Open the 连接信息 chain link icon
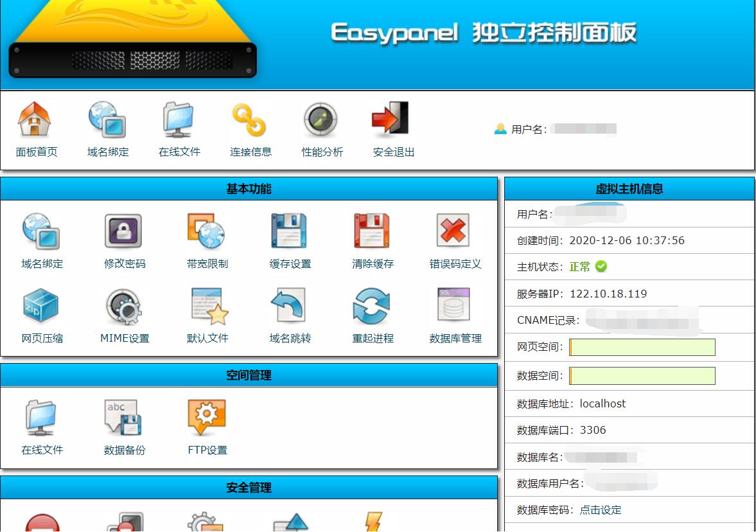Viewport: 756px width, 532px height. (x=249, y=120)
